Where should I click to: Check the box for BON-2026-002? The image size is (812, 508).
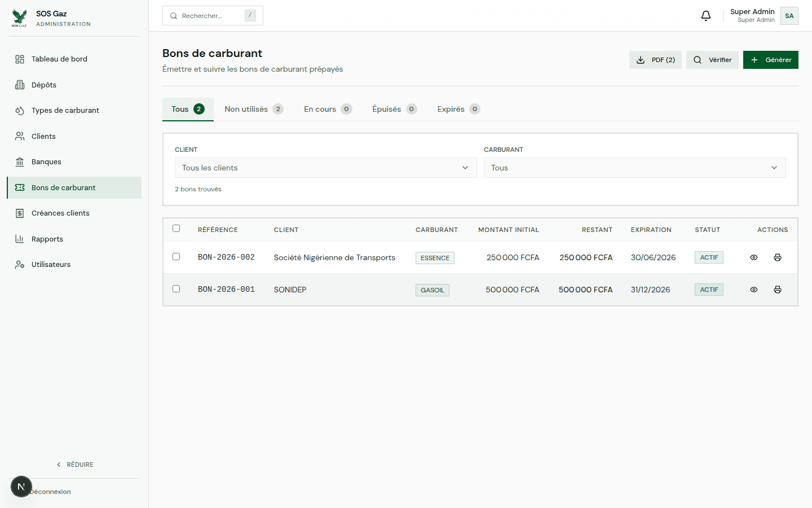[x=176, y=256]
